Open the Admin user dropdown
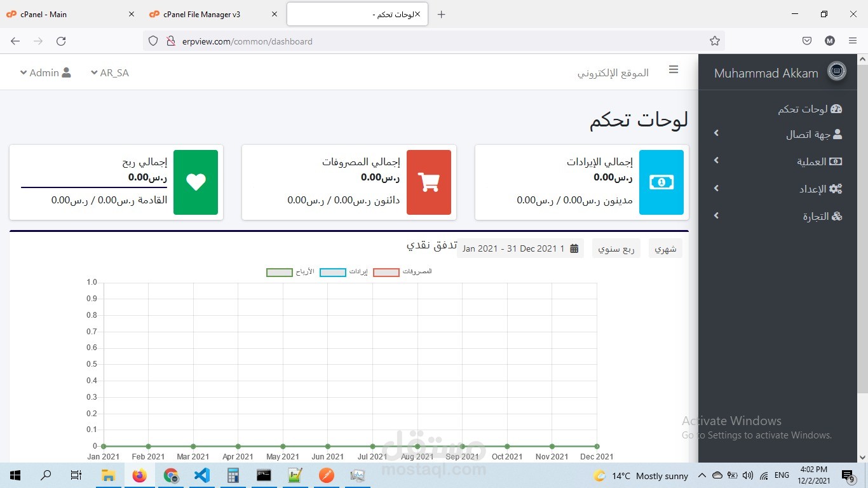The height and width of the screenshot is (488, 868). (45, 72)
